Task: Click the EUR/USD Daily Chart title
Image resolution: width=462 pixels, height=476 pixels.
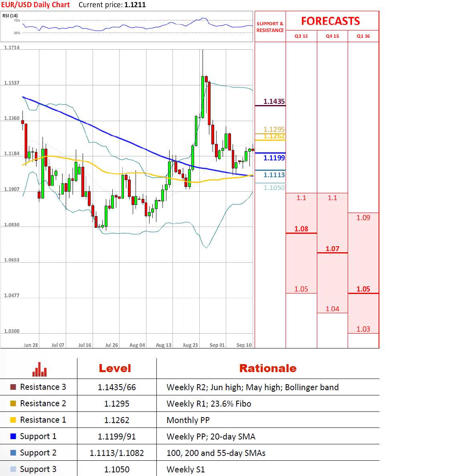Action: [x=36, y=5]
